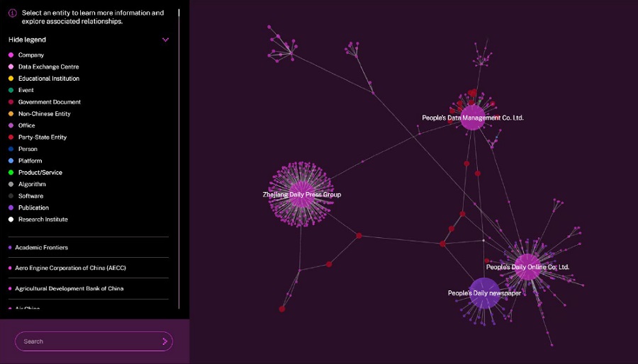Click the Educational Institution yellow dot
This screenshot has height=364, width=638.
click(x=11, y=79)
